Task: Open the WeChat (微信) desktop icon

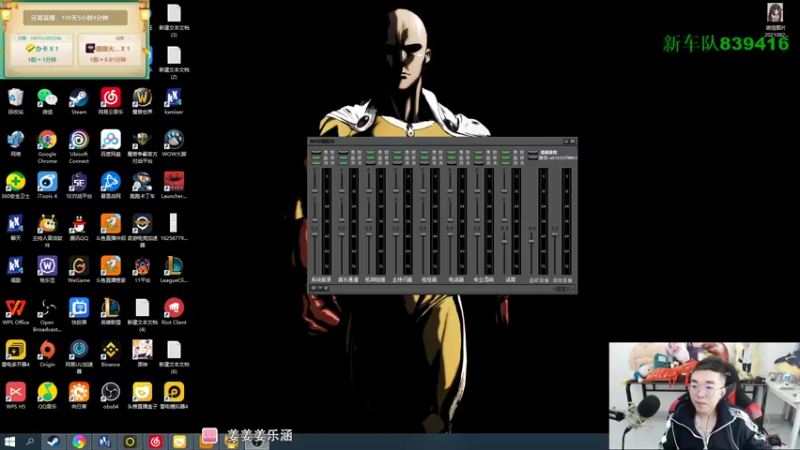Action: tap(47, 101)
